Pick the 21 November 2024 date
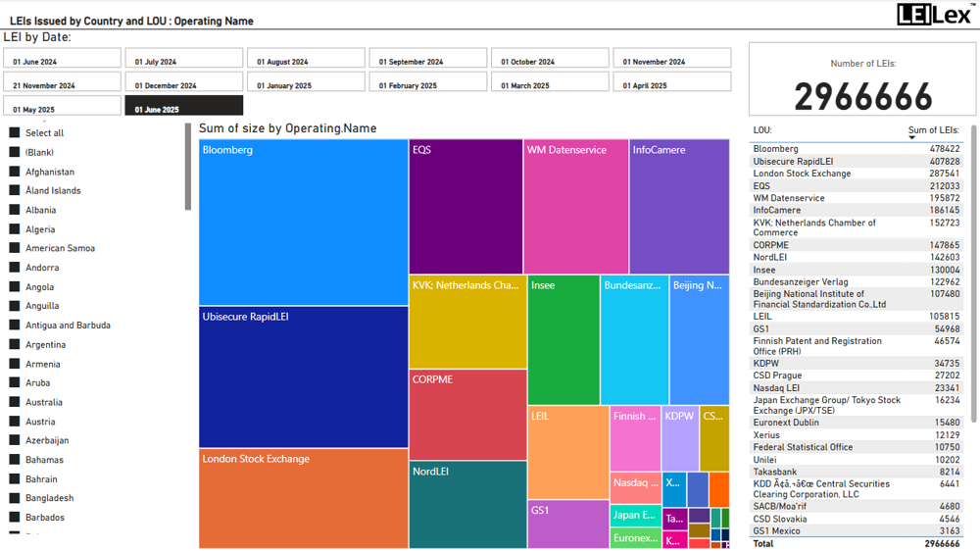This screenshot has height=551, width=980. [62, 82]
